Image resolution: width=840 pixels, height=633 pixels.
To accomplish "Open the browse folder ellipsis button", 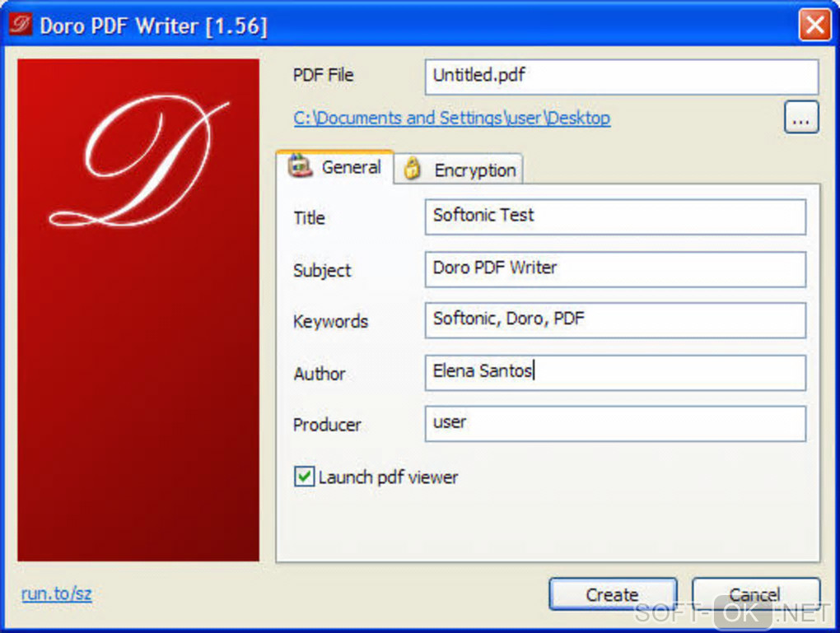I will tap(801, 117).
